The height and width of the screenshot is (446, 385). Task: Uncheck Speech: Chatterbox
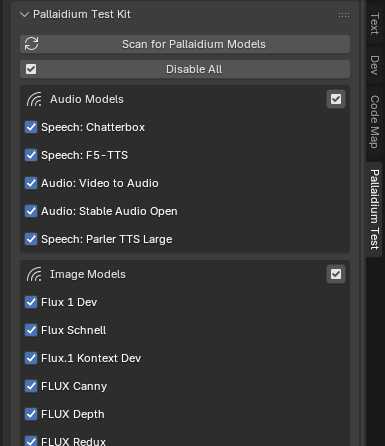tap(31, 127)
